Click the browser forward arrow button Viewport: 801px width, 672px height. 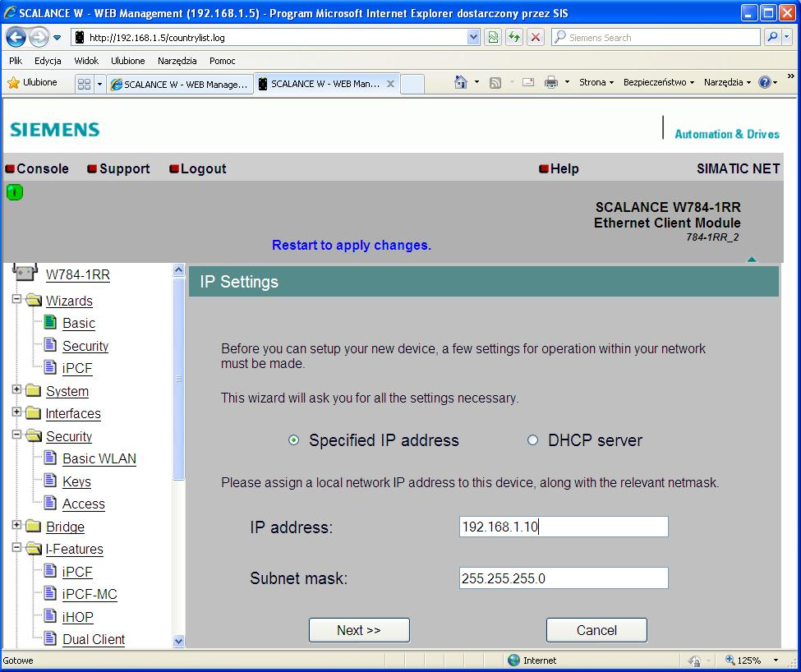pos(39,37)
